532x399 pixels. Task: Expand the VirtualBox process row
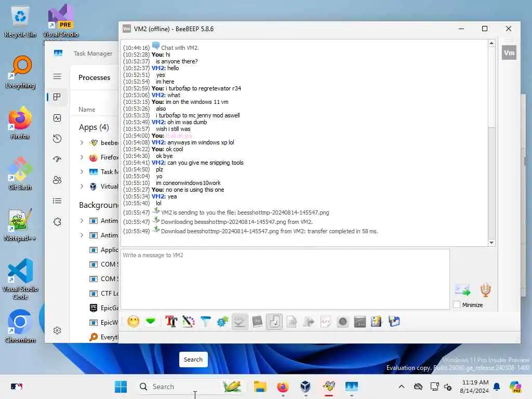coord(82,187)
